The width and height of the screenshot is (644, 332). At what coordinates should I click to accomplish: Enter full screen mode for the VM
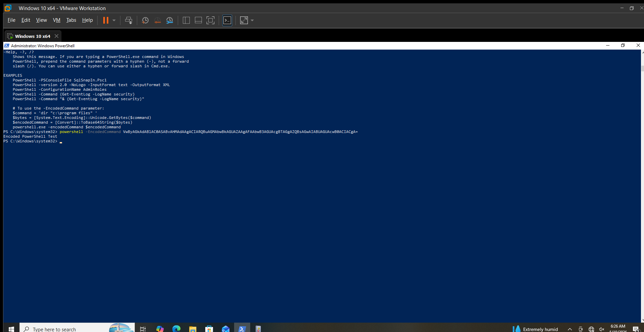point(210,20)
